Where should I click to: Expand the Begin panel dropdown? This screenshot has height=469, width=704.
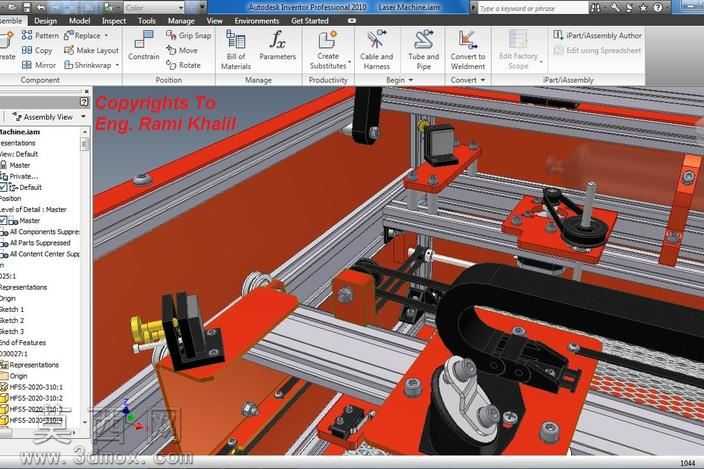[411, 80]
